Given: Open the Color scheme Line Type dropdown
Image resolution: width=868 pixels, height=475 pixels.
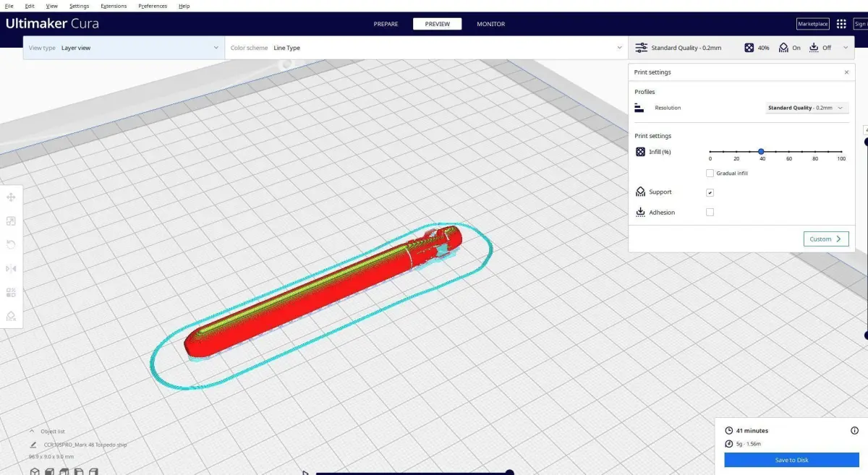Looking at the screenshot, I should tap(426, 48).
